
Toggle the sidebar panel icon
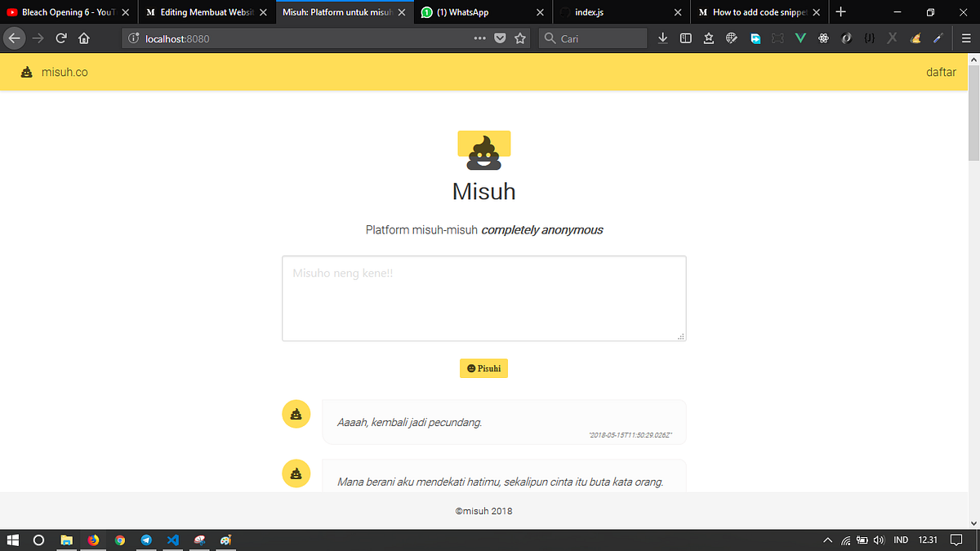click(685, 38)
